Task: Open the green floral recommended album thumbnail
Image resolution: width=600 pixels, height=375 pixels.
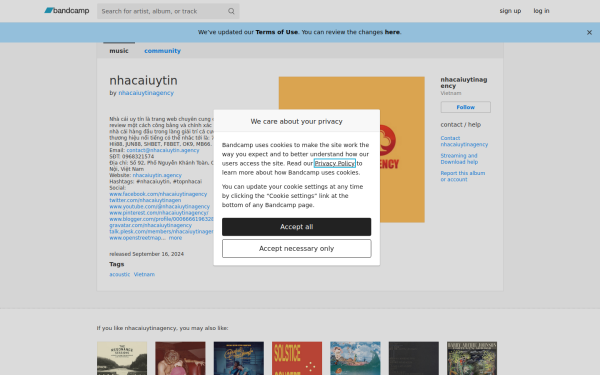Action: 472,358
